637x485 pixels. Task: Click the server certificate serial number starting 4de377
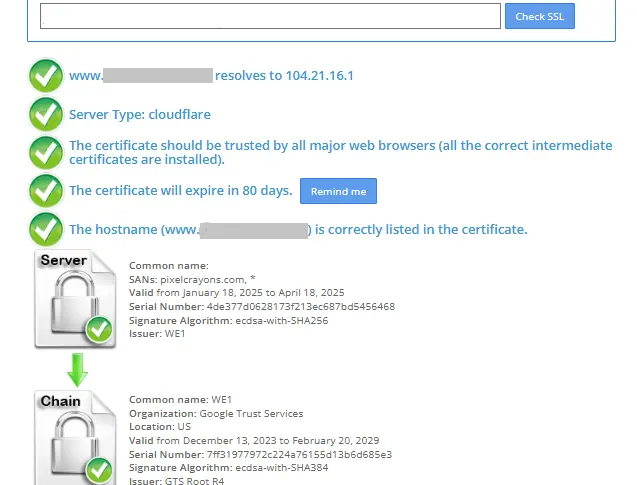261,307
